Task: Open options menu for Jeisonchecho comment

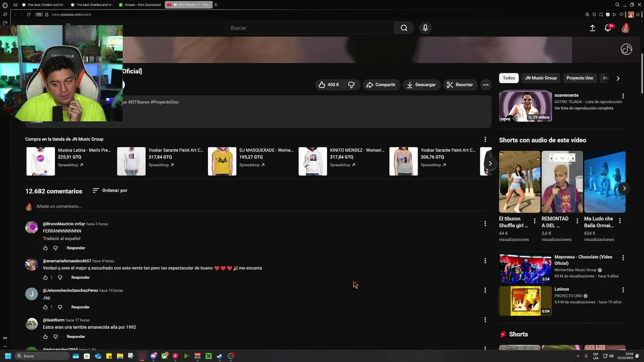Action: (x=485, y=291)
